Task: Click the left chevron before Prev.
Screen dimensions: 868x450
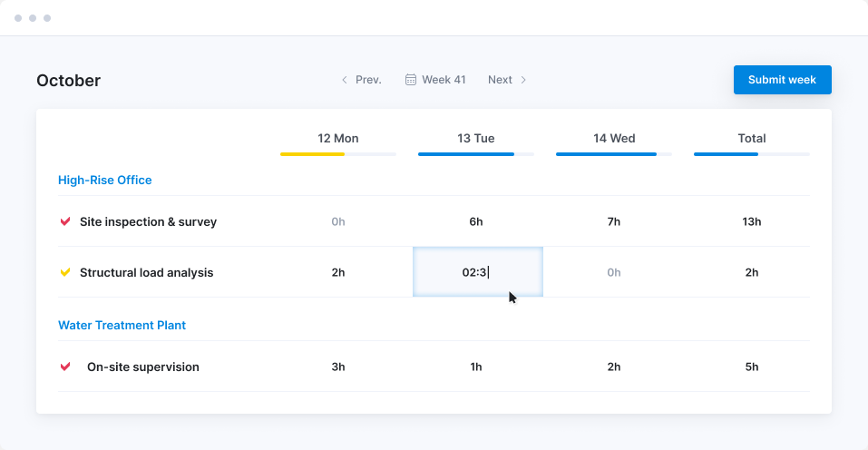Action: (345, 80)
